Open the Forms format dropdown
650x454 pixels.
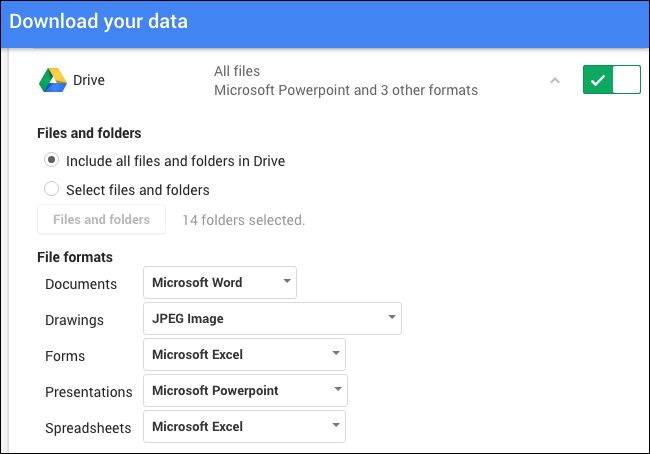244,355
